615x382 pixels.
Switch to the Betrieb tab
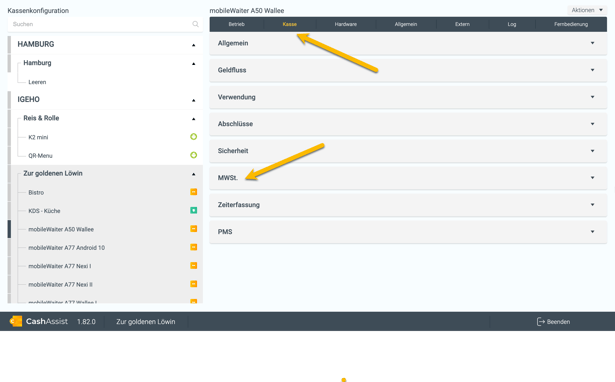(237, 24)
